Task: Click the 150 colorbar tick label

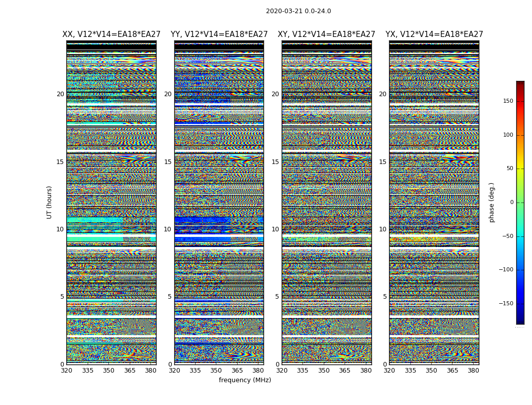Action: tap(508, 101)
